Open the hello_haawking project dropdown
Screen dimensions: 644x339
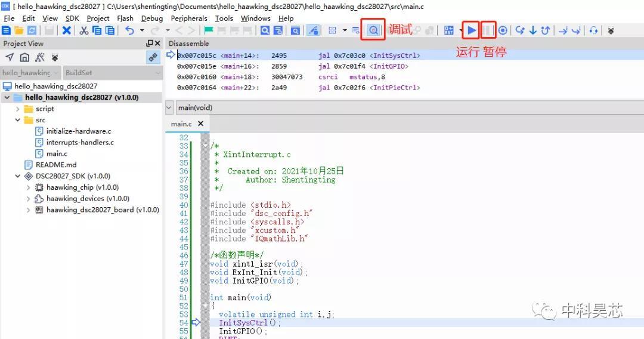[x=30, y=73]
